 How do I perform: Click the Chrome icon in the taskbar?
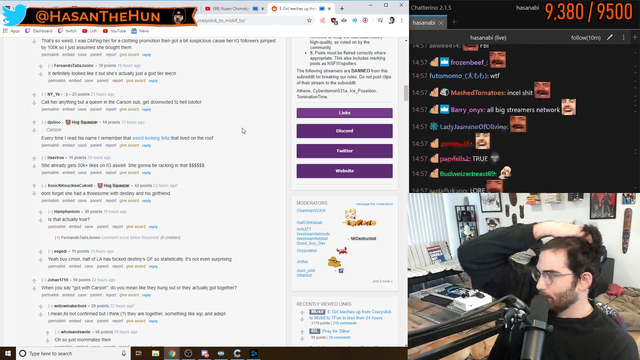pos(172,353)
